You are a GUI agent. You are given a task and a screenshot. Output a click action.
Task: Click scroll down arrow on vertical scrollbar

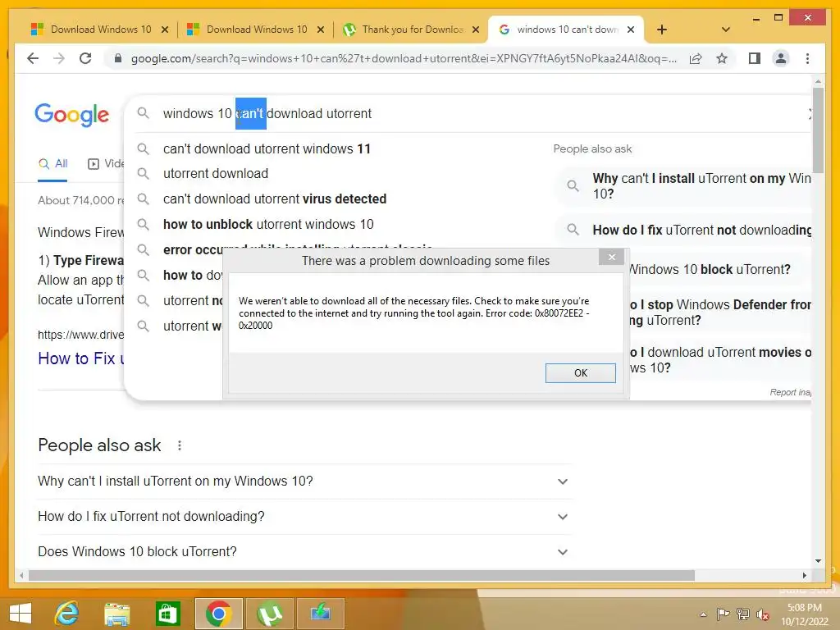click(x=818, y=561)
